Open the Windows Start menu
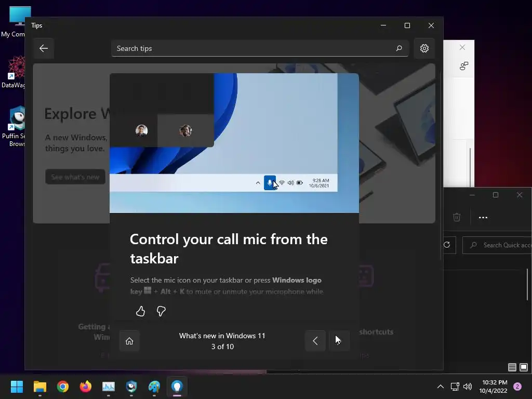Image resolution: width=532 pixels, height=399 pixels. 17,387
